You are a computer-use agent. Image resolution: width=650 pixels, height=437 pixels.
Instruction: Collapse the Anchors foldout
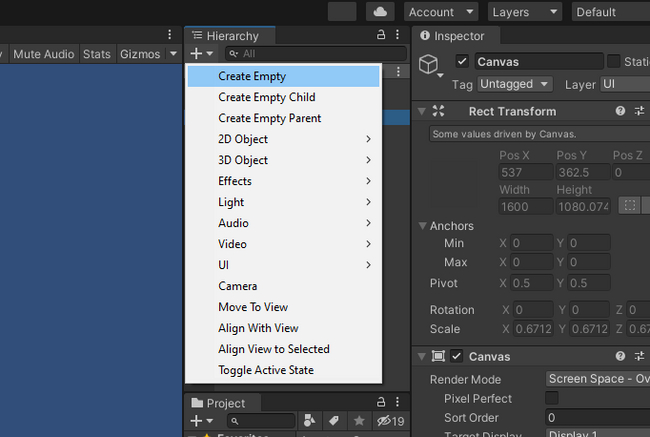click(421, 226)
